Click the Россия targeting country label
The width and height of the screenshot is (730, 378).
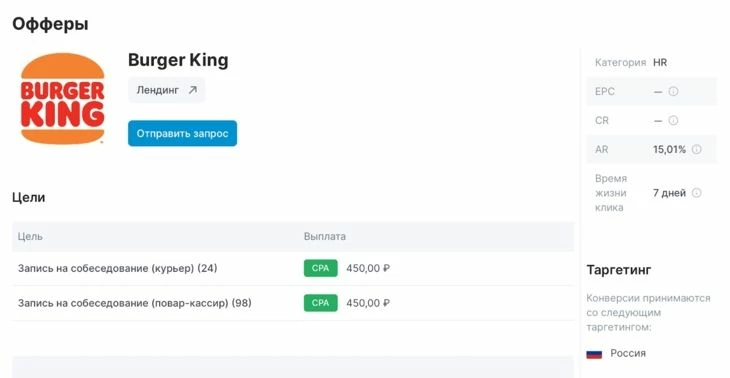(628, 353)
